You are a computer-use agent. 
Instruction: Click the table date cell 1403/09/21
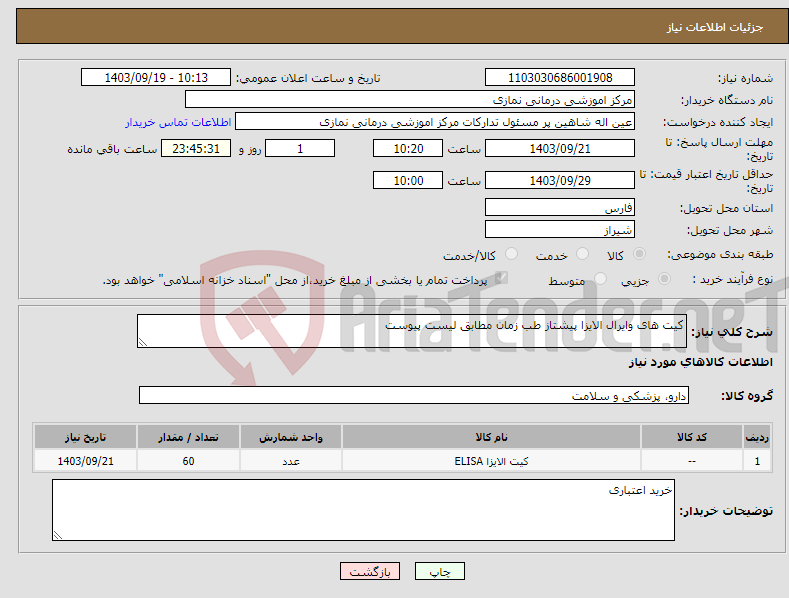(86, 461)
